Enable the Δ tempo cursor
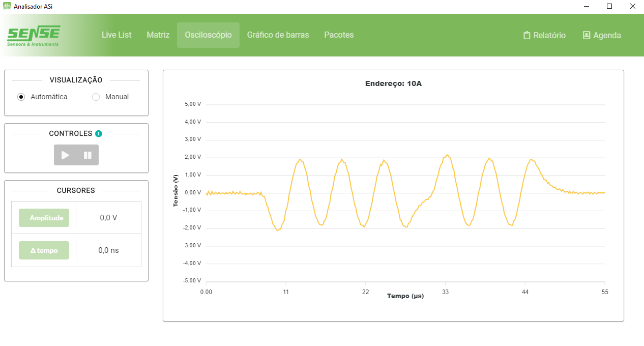Image resolution: width=644 pixels, height=346 pixels. [44, 250]
